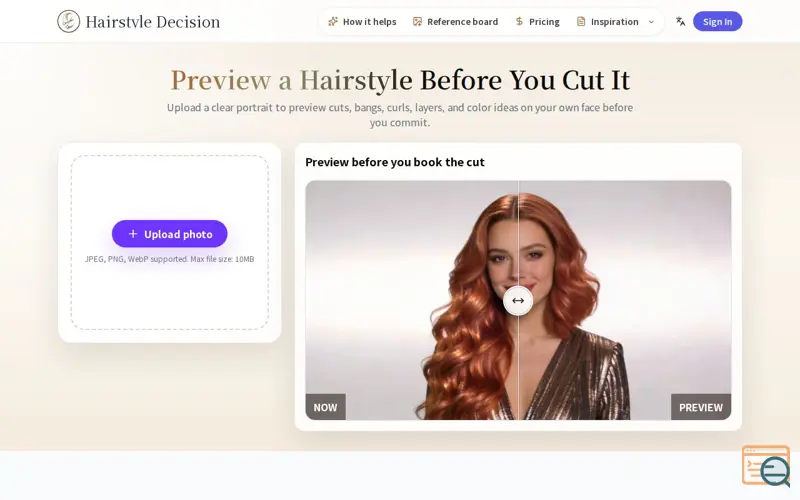The height and width of the screenshot is (500, 800).
Task: Click inside the dashed photo drop zone
Action: pyautogui.click(x=169, y=242)
